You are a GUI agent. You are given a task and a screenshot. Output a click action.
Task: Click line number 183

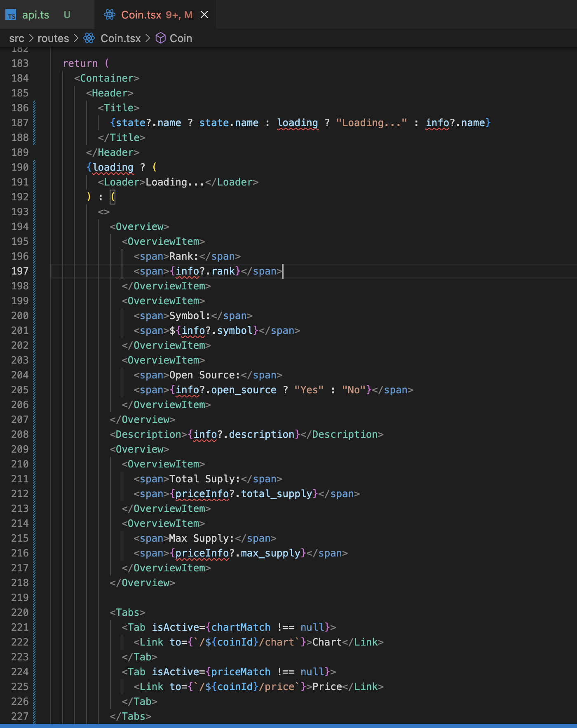[x=20, y=63]
